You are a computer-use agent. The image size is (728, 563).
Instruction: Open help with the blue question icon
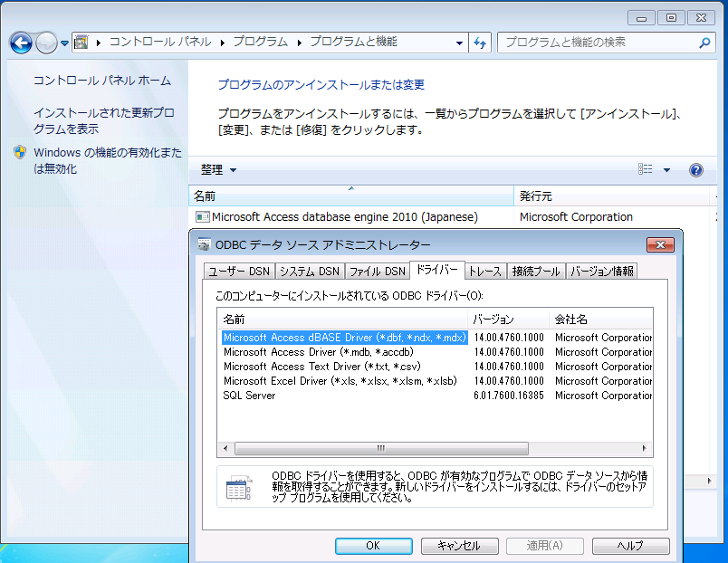[x=696, y=170]
